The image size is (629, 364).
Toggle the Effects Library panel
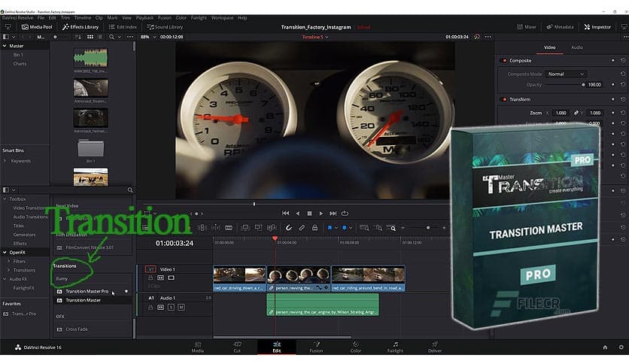[x=81, y=27]
